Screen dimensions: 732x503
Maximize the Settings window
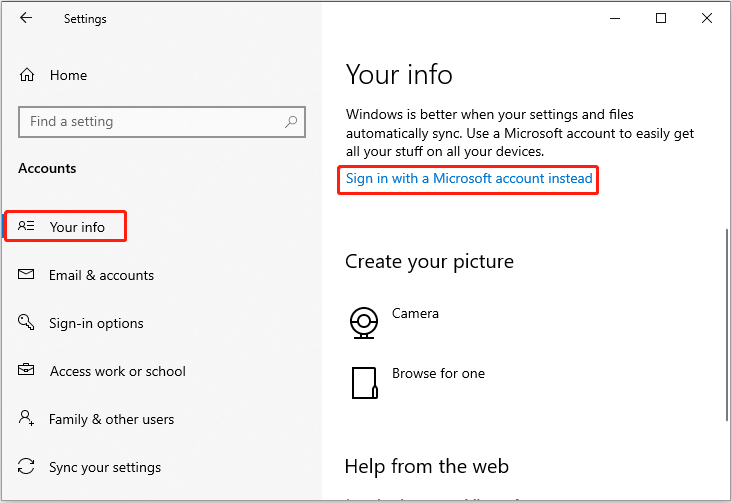coord(661,19)
